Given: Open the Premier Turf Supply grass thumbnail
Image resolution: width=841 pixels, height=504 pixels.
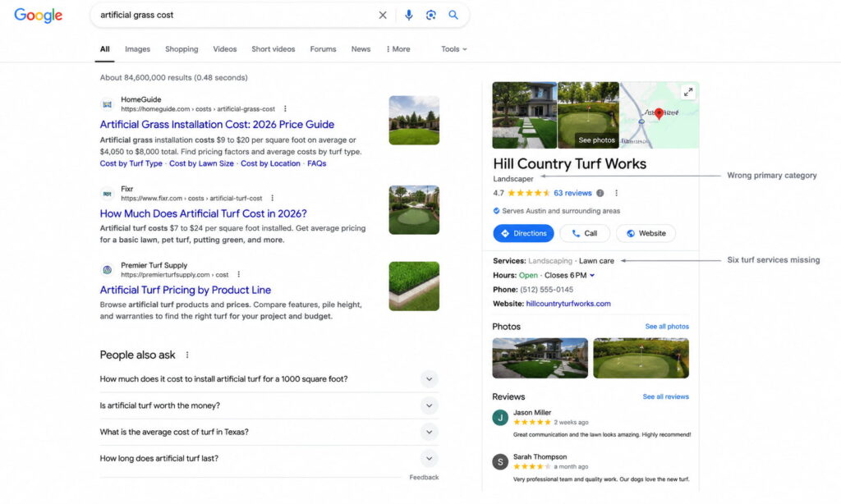Looking at the screenshot, I should pyautogui.click(x=414, y=286).
